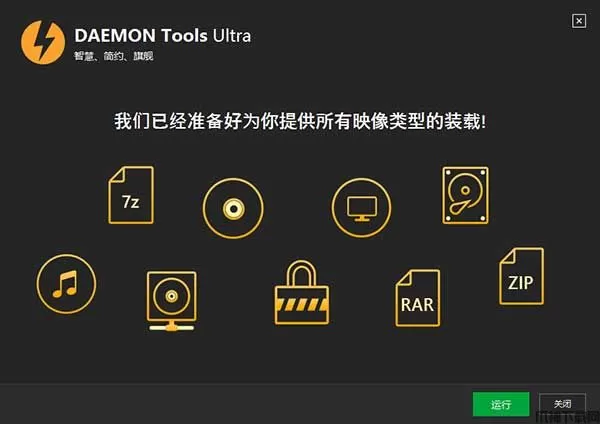Click the 关闭 close button
600x424 pixels.
click(x=562, y=404)
